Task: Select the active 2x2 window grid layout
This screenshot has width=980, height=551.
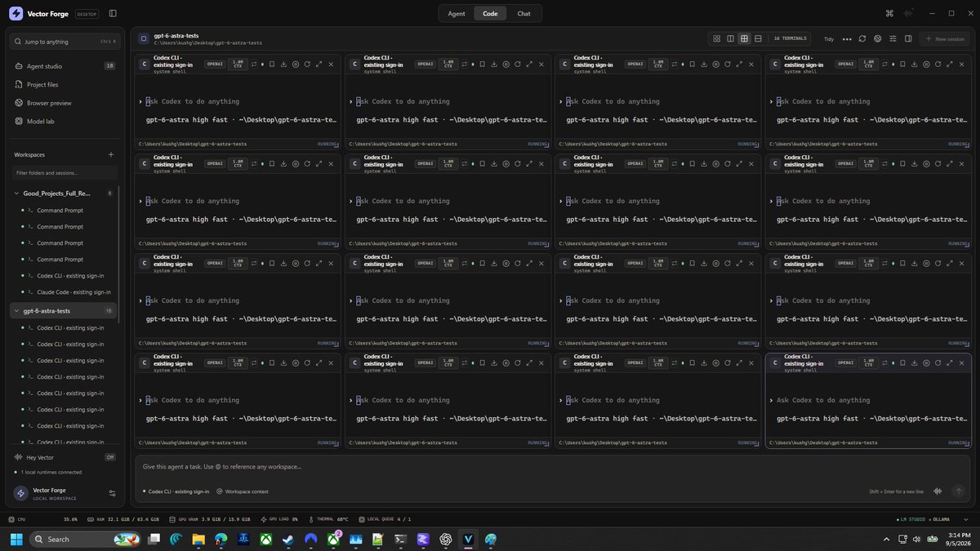Action: coord(744,38)
